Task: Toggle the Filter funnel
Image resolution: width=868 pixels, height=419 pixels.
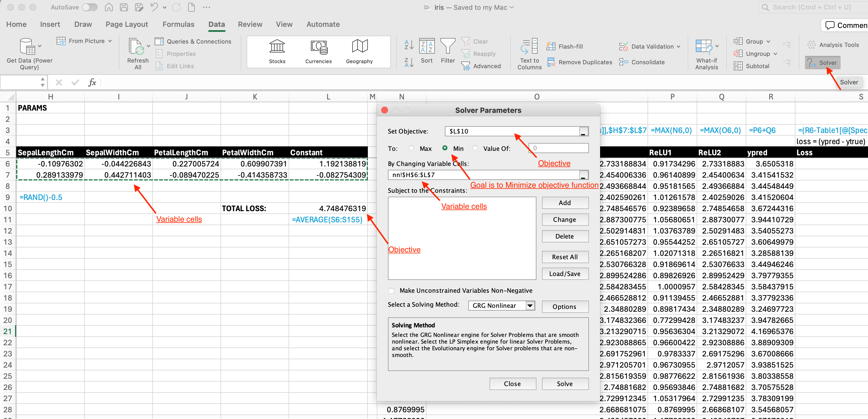Action: [448, 51]
